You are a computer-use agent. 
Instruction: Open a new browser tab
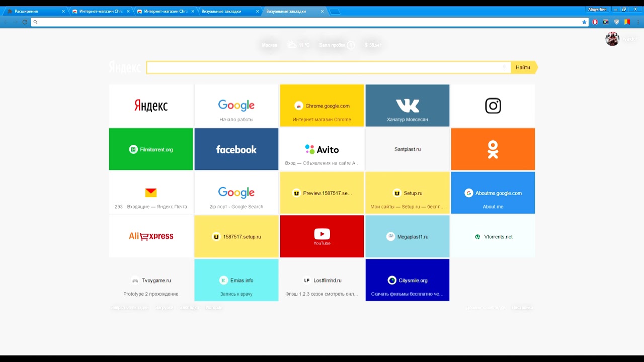pyautogui.click(x=335, y=12)
